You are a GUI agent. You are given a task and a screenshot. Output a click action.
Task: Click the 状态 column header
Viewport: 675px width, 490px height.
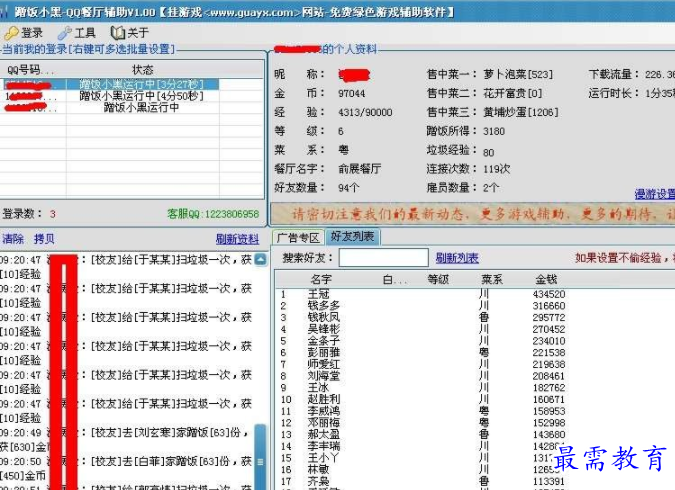(x=143, y=69)
